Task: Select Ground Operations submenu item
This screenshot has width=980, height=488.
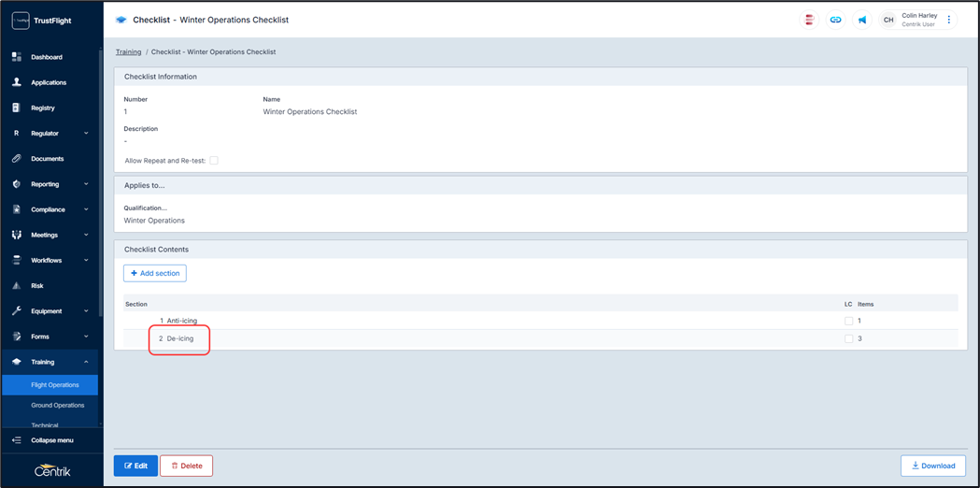Action: pyautogui.click(x=50, y=406)
